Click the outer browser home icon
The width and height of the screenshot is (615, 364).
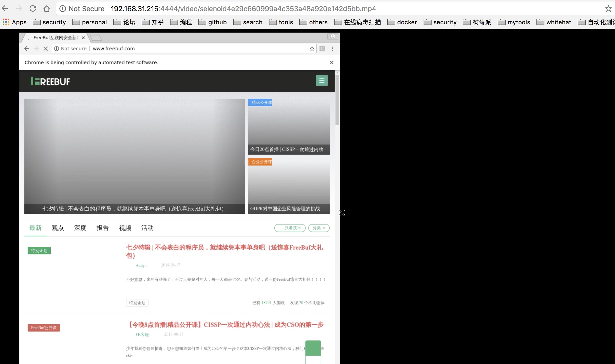pyautogui.click(x=46, y=9)
